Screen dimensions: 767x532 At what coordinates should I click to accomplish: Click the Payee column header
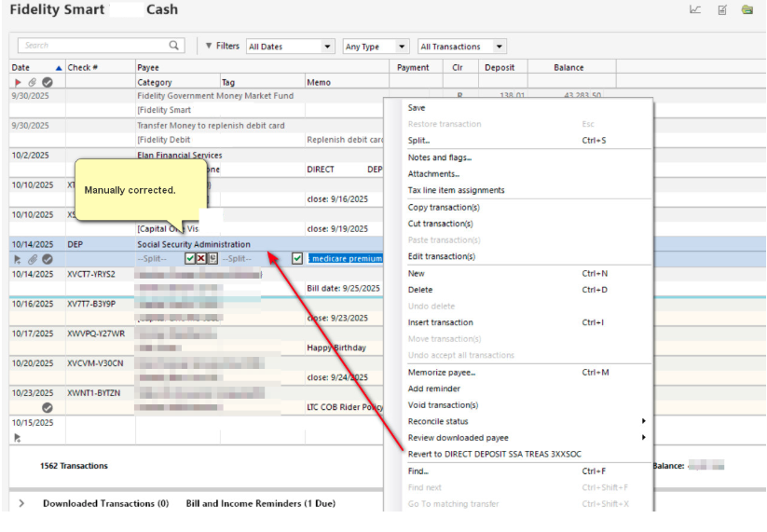point(262,67)
